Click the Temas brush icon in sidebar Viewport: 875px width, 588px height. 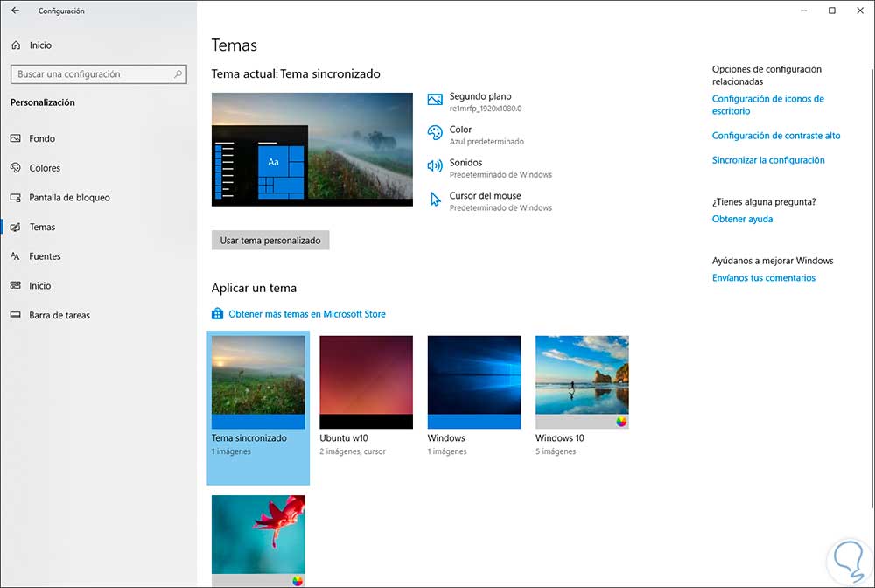point(16,227)
